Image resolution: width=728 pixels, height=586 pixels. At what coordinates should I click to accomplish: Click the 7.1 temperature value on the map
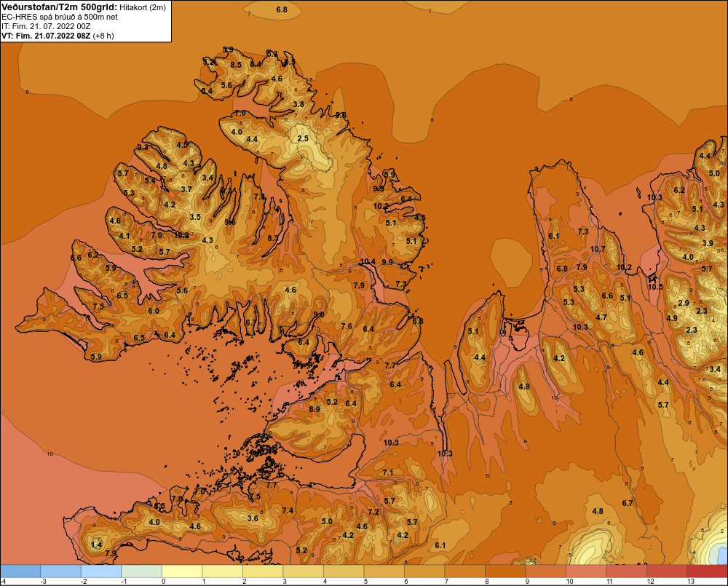pyautogui.click(x=388, y=472)
